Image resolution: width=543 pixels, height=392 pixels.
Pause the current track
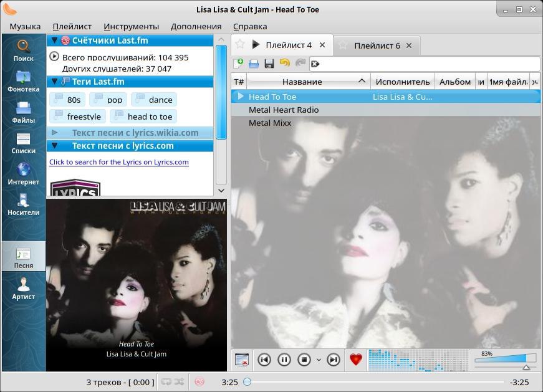284,360
